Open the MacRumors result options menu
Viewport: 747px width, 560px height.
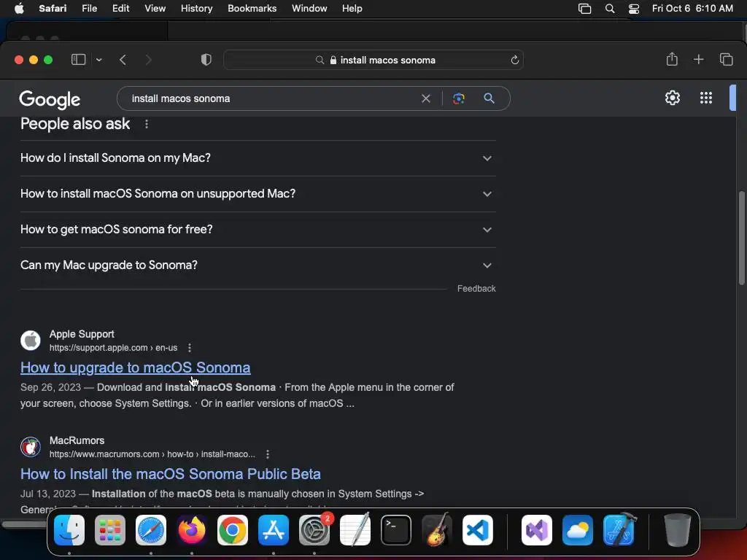pyautogui.click(x=268, y=454)
